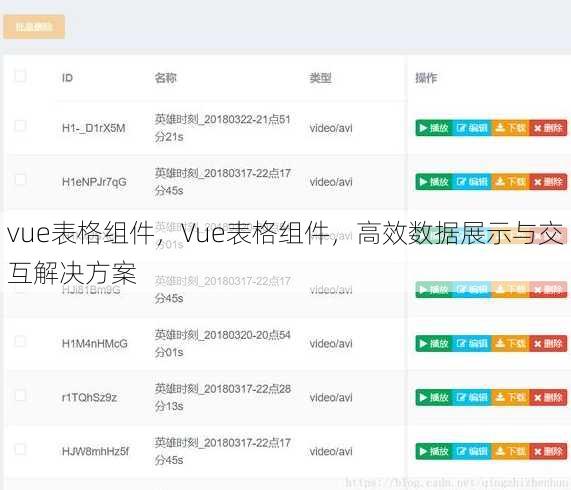Screen dimensions: 571x490
Task: Download the H1eNPJr7qG file
Action: point(511,182)
